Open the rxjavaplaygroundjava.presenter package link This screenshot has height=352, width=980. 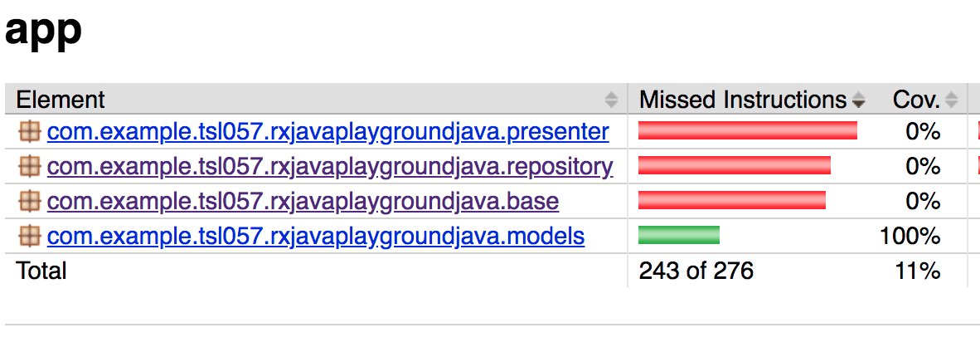coord(327,132)
